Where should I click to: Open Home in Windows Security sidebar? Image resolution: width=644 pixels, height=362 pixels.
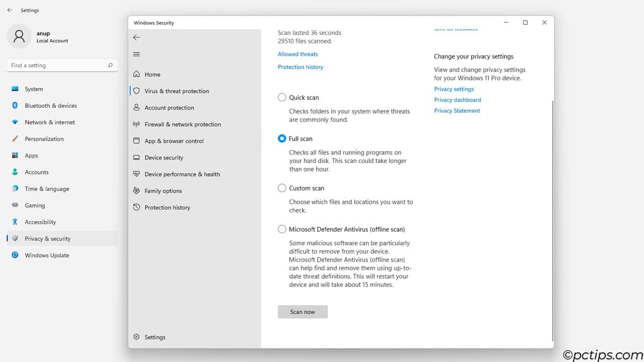(x=152, y=75)
